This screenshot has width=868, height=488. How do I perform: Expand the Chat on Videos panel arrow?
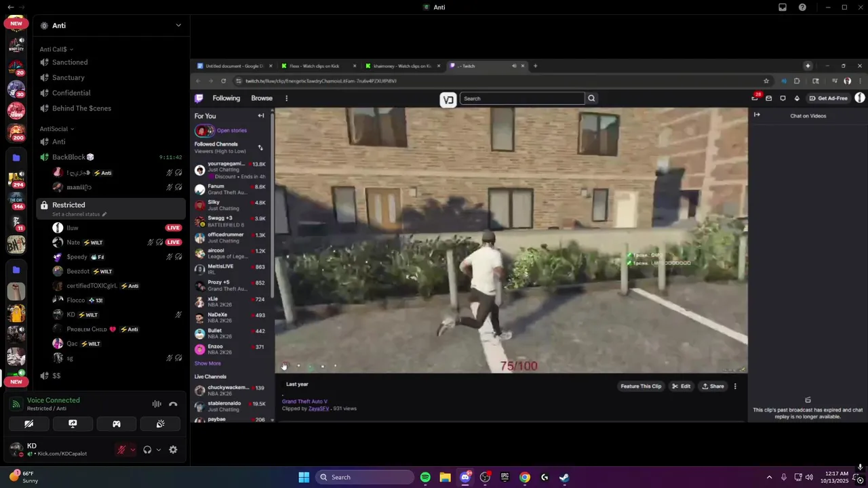(757, 115)
